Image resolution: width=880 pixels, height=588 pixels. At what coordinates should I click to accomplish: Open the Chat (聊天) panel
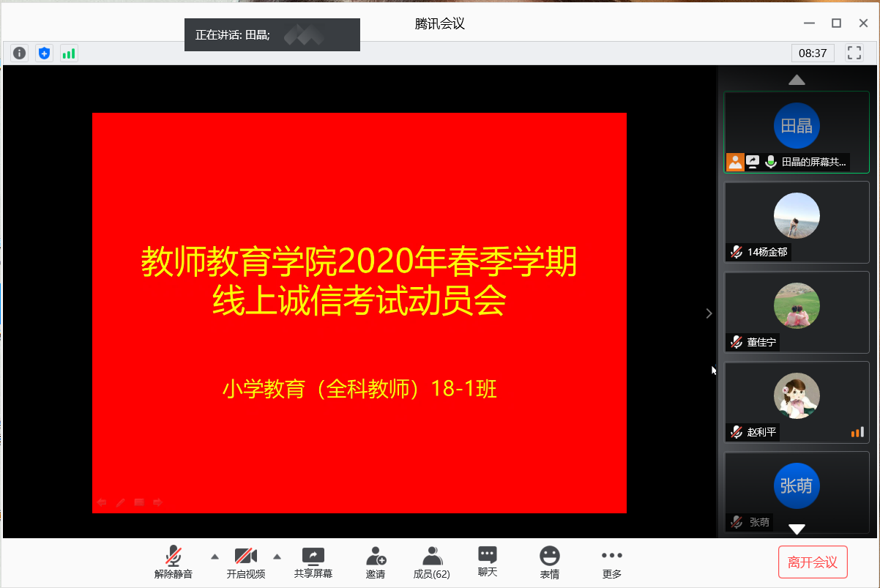click(x=487, y=562)
